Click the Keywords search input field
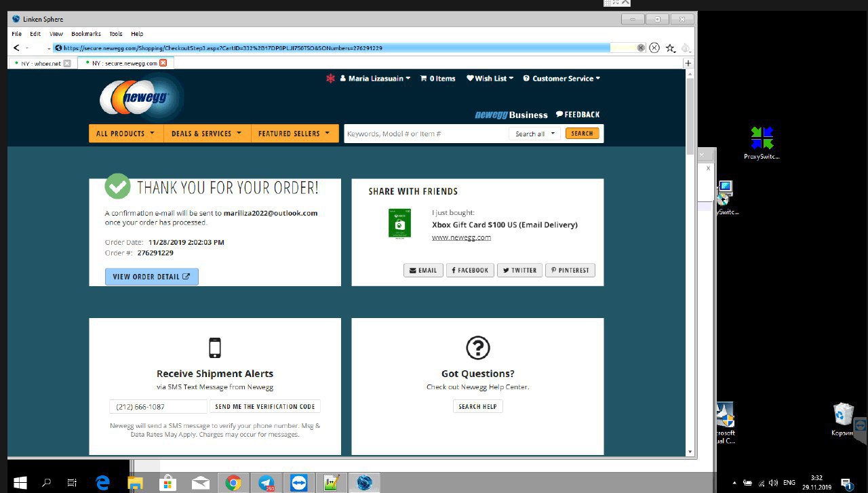Screen dimensions: 868x493 pos(426,134)
